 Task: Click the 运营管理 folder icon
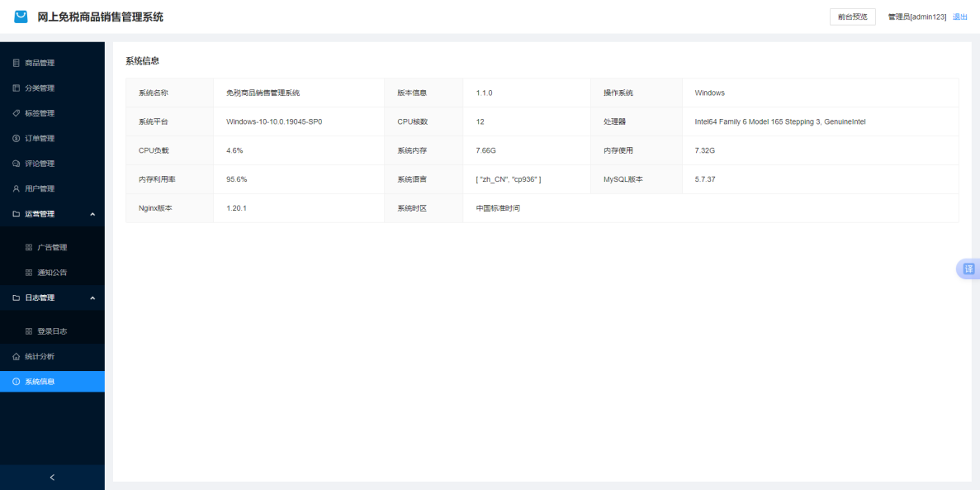(x=17, y=214)
